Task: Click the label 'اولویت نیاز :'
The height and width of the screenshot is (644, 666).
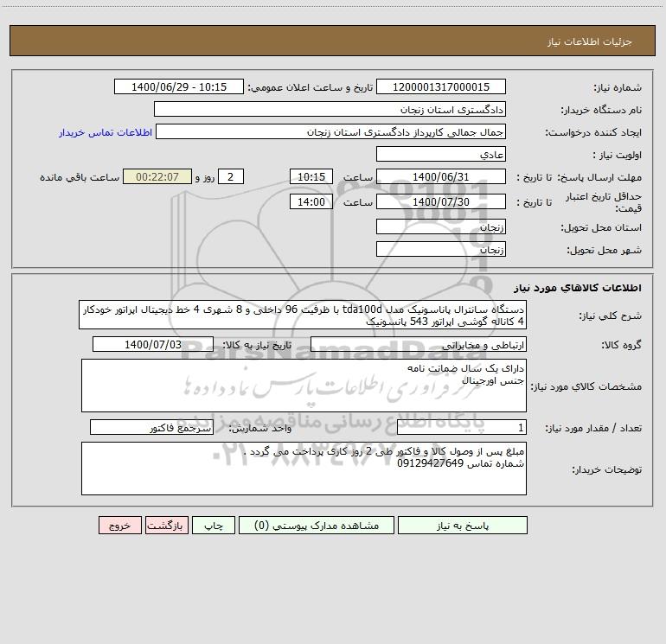Action: click(x=618, y=156)
